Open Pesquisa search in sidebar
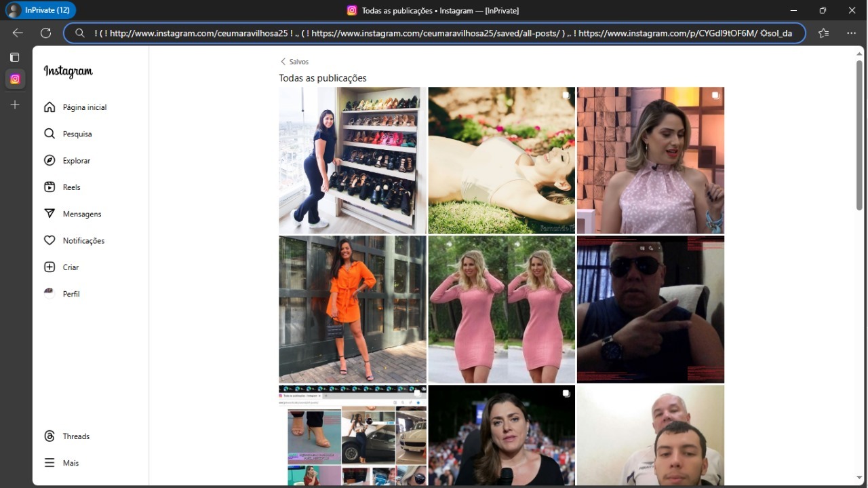 [x=50, y=134]
